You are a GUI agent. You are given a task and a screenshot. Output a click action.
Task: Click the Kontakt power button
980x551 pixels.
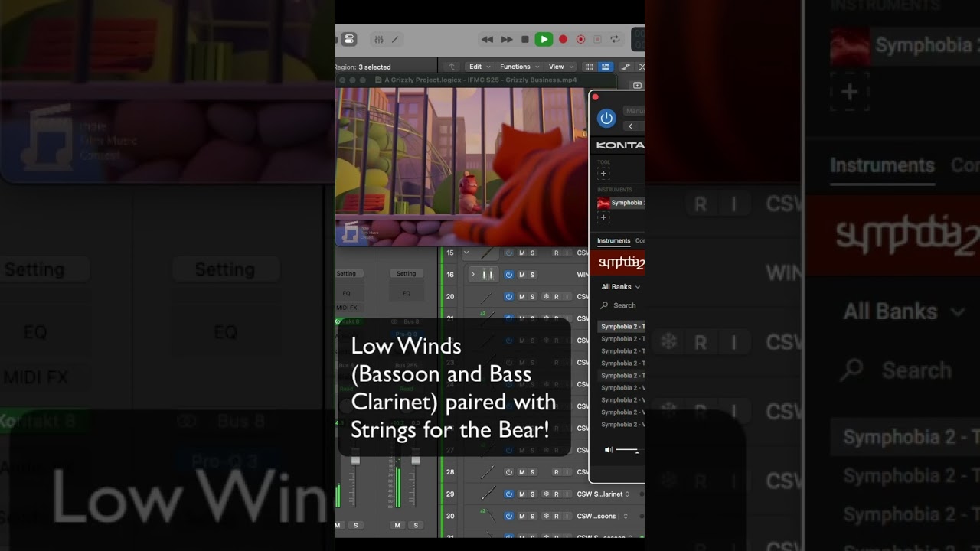pyautogui.click(x=606, y=118)
